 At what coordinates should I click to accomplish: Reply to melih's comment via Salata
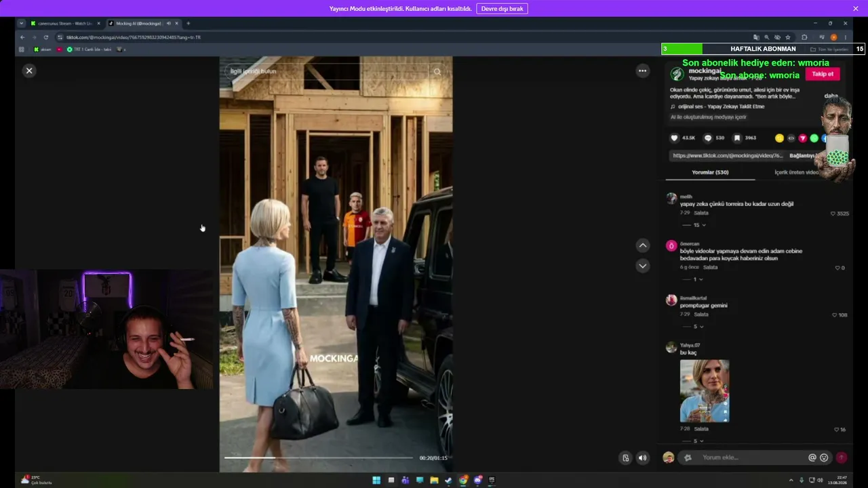pos(701,213)
